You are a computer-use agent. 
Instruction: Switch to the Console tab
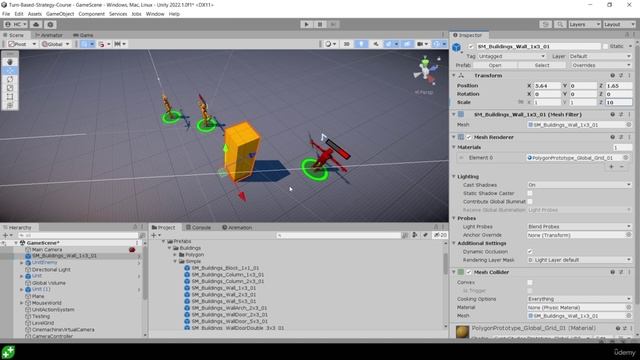tap(198, 227)
